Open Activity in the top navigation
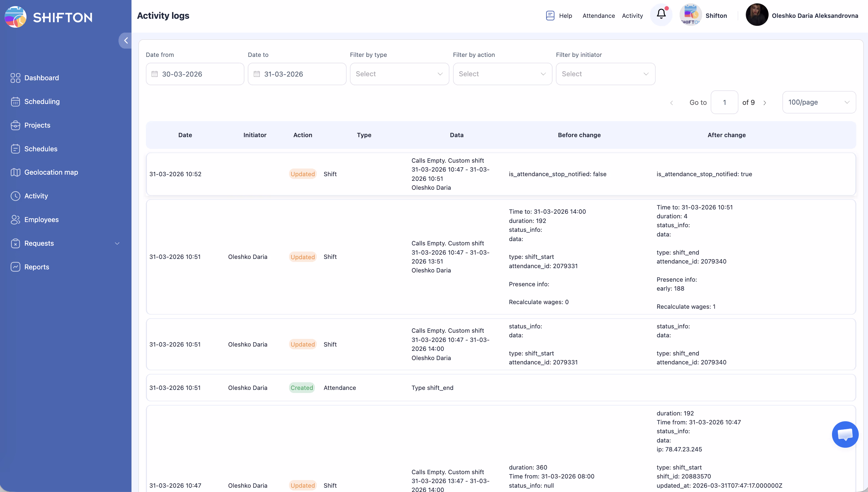The image size is (868, 492). [x=632, y=16]
